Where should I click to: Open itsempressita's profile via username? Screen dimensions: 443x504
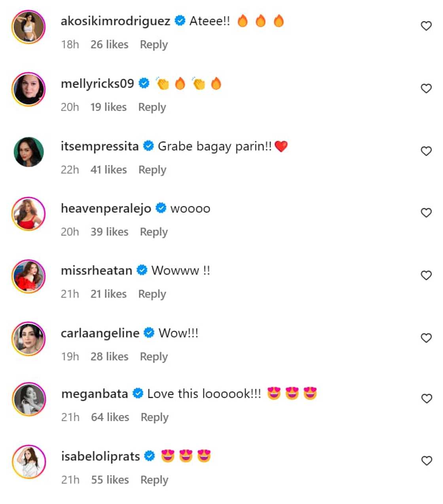(100, 146)
